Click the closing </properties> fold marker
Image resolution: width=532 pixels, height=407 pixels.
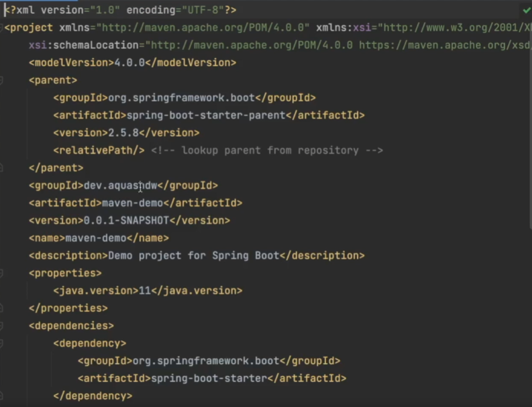(1, 308)
